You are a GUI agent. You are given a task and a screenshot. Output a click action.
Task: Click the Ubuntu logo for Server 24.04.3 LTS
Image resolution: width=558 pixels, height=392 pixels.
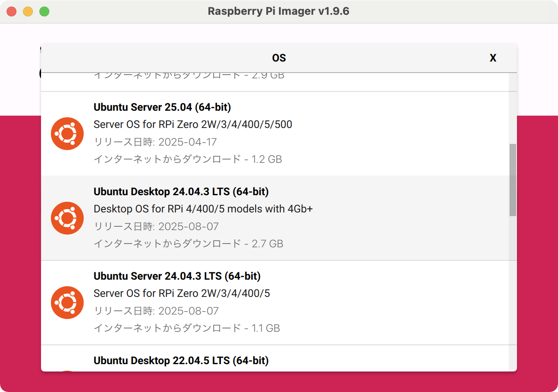(x=67, y=303)
